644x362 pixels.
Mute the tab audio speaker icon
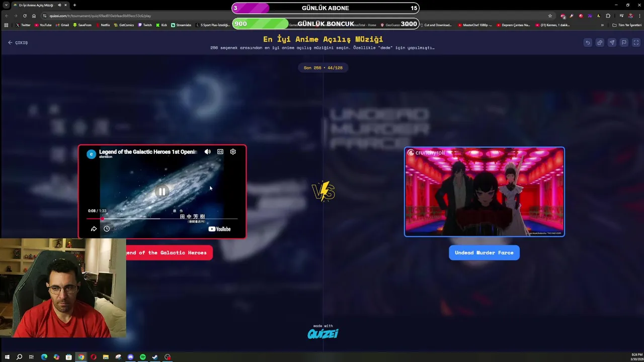59,5
